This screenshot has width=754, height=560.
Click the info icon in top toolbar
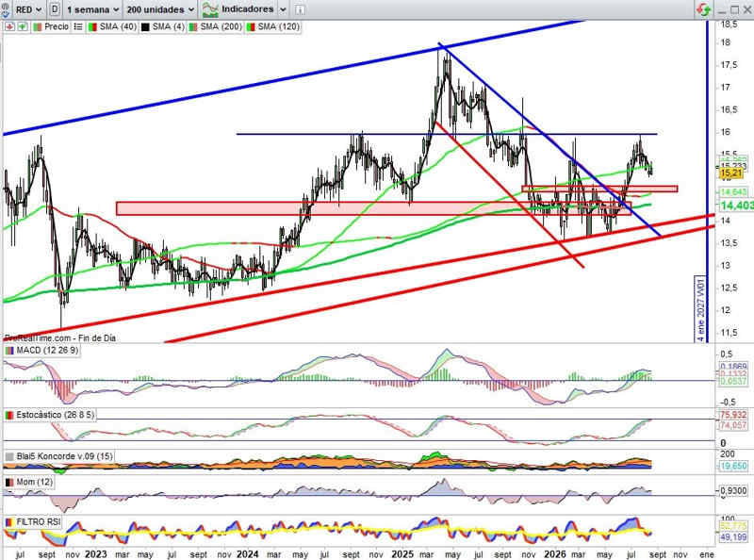coord(299,9)
